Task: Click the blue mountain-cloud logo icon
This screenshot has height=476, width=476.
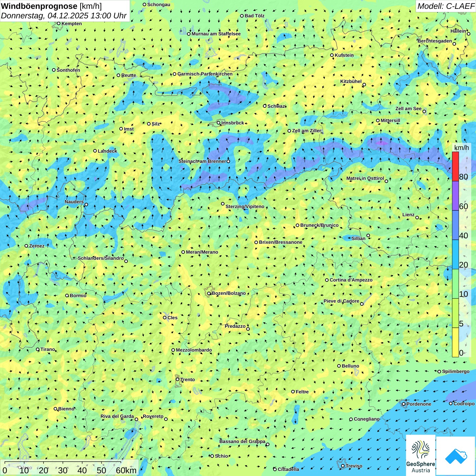Action: click(x=456, y=456)
